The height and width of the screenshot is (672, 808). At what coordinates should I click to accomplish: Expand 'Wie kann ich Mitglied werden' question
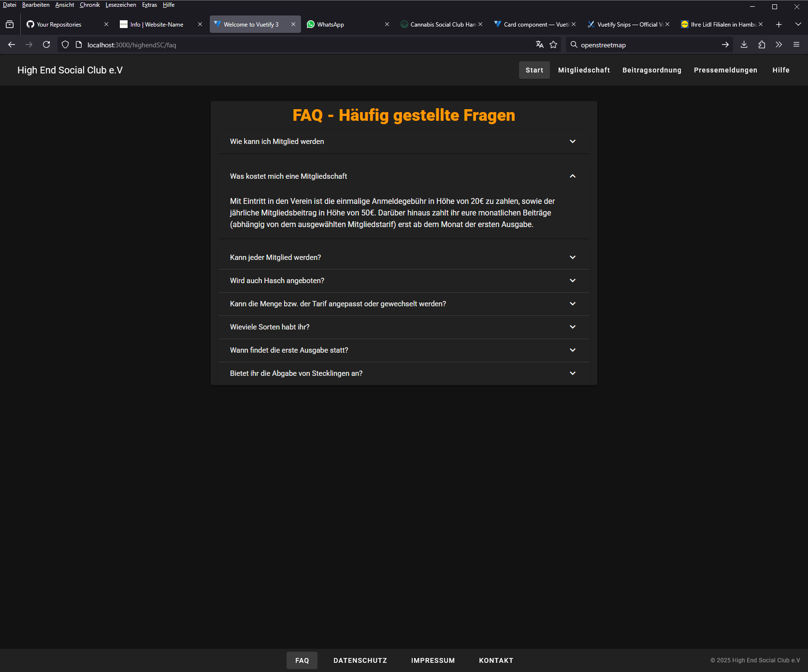pos(404,142)
